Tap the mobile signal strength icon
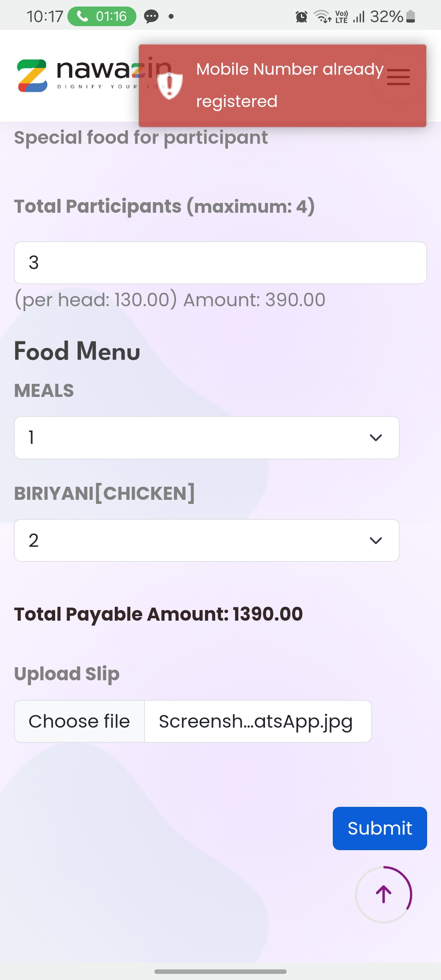The image size is (441, 980). tap(359, 17)
